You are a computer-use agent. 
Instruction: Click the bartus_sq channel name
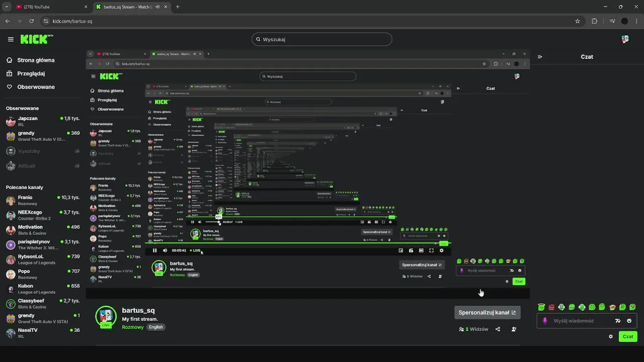[x=138, y=310]
